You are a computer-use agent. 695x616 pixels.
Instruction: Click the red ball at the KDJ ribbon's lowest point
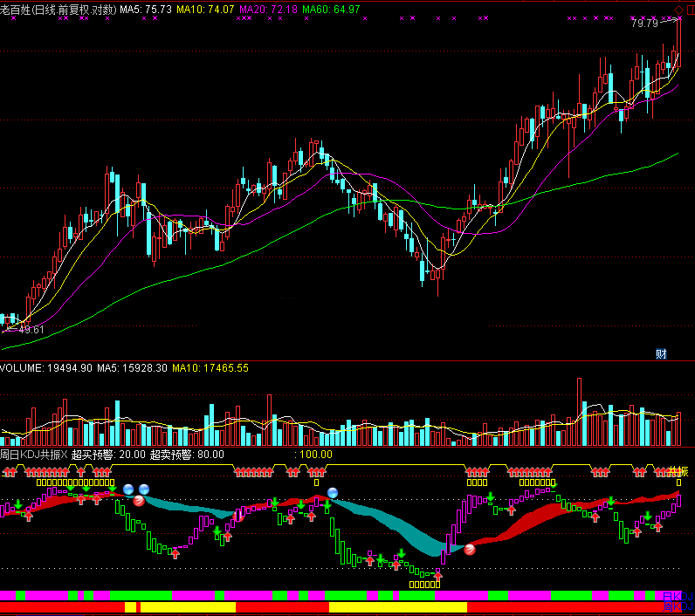click(471, 549)
